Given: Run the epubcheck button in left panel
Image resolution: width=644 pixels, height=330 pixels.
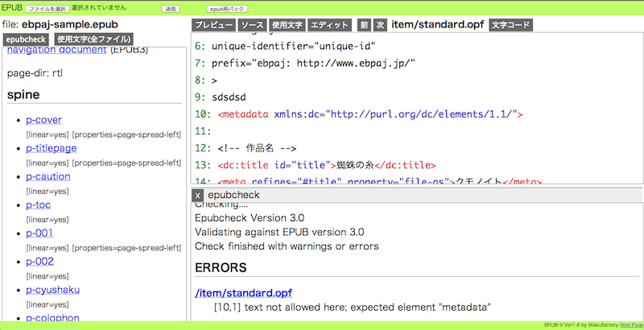Looking at the screenshot, I should tap(25, 39).
